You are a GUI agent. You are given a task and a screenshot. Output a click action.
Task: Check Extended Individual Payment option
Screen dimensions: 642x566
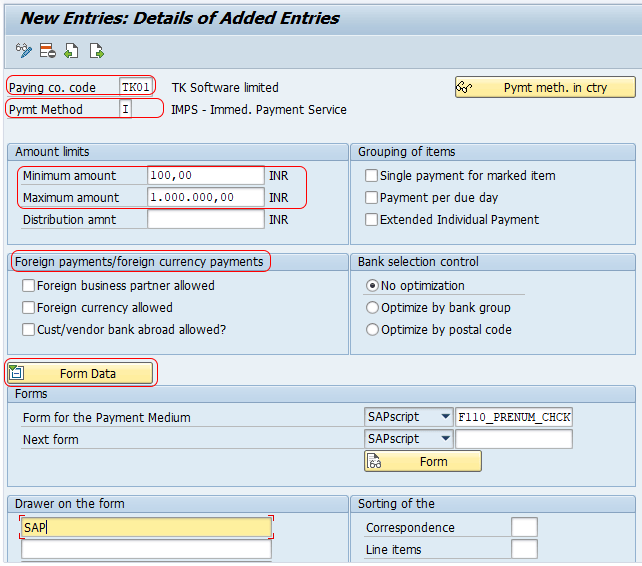[371, 220]
